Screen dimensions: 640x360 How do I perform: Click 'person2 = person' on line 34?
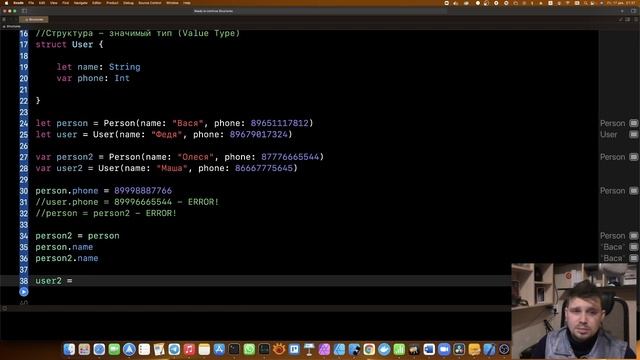click(77, 236)
